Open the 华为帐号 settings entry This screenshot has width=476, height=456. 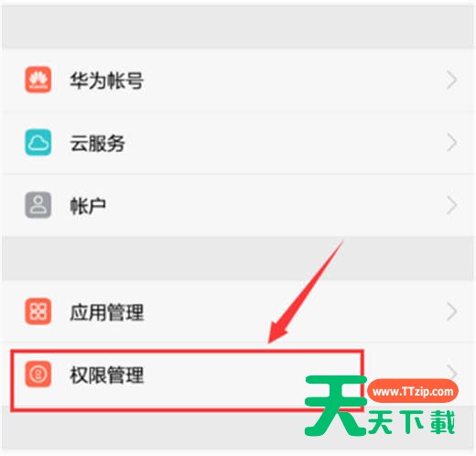coord(238,80)
